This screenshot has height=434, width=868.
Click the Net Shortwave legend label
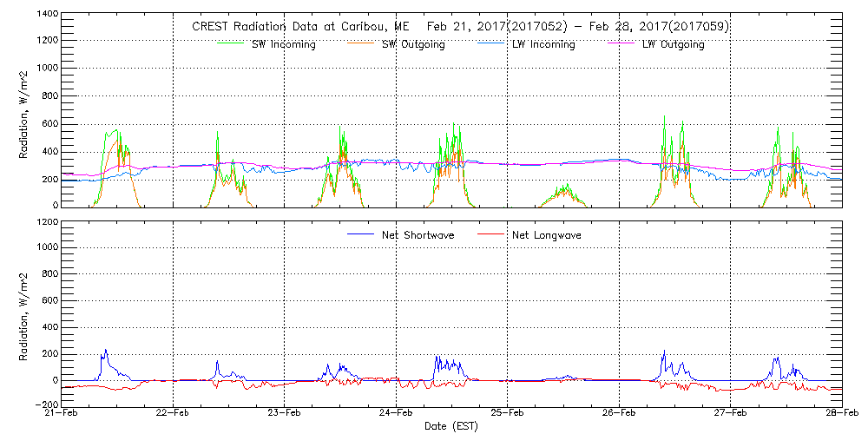pos(419,235)
